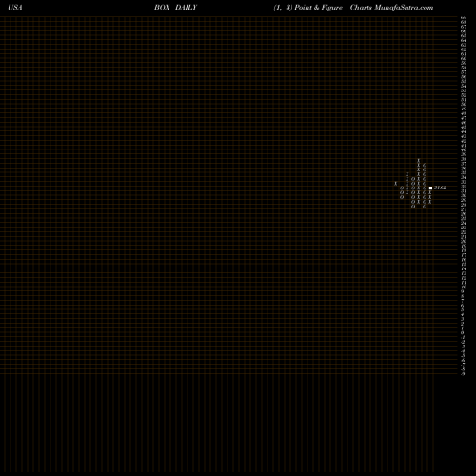Click the lone X in the leftmost chart column

click(x=396, y=184)
